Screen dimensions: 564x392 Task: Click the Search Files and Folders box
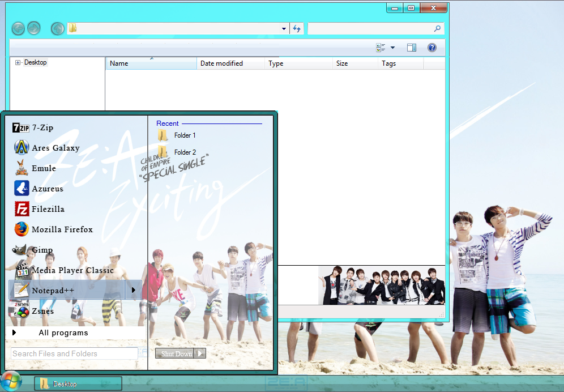pyautogui.click(x=74, y=353)
